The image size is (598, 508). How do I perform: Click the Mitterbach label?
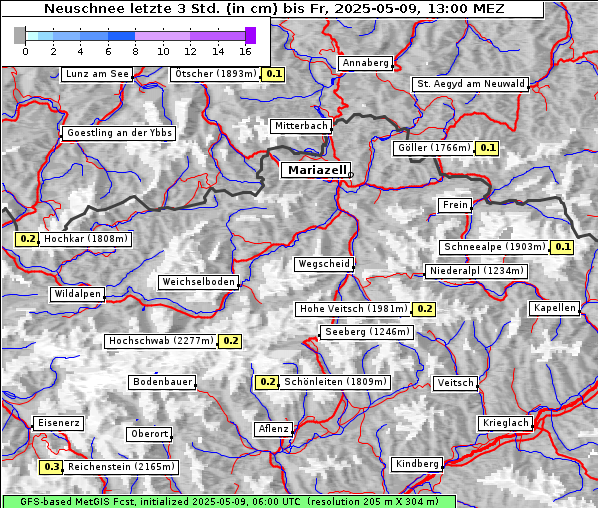click(301, 126)
